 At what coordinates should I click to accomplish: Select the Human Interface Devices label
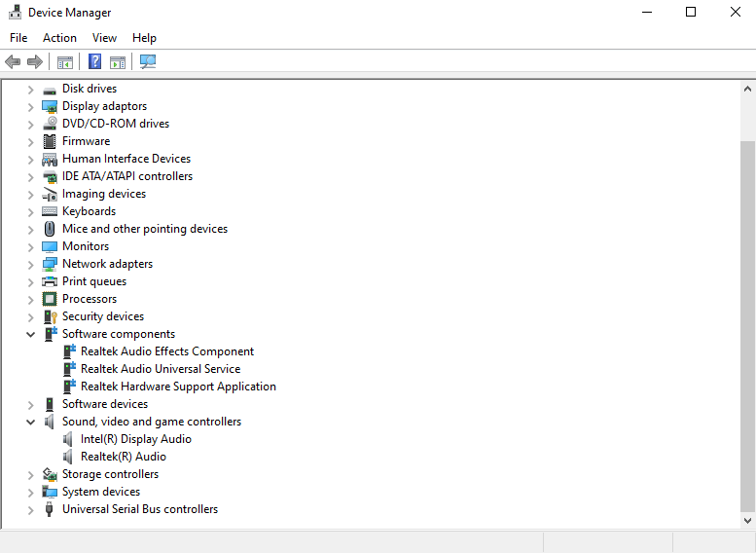coord(126,159)
